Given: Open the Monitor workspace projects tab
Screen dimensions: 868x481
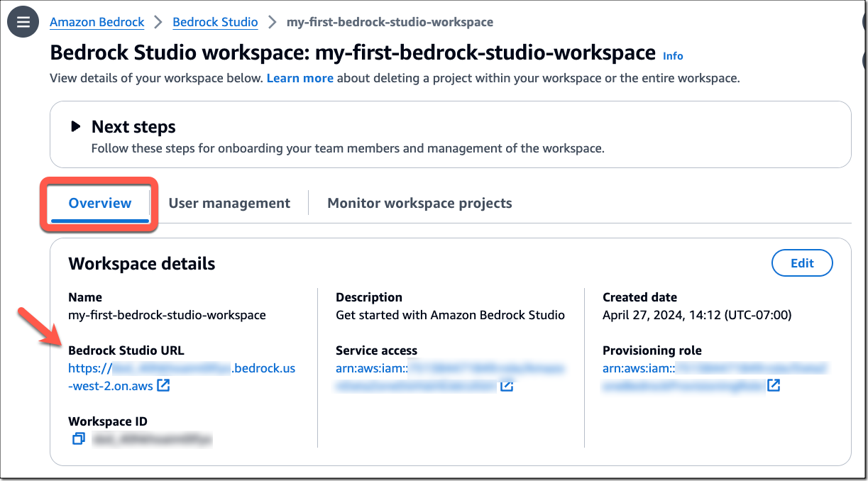Looking at the screenshot, I should tap(419, 203).
